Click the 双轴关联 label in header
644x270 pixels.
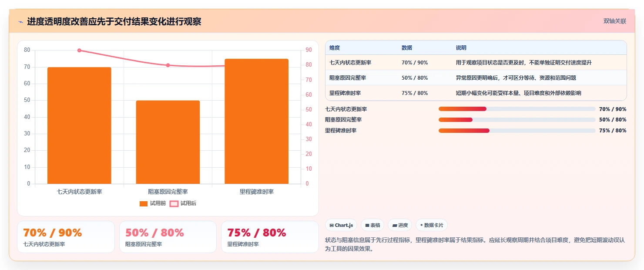614,21
